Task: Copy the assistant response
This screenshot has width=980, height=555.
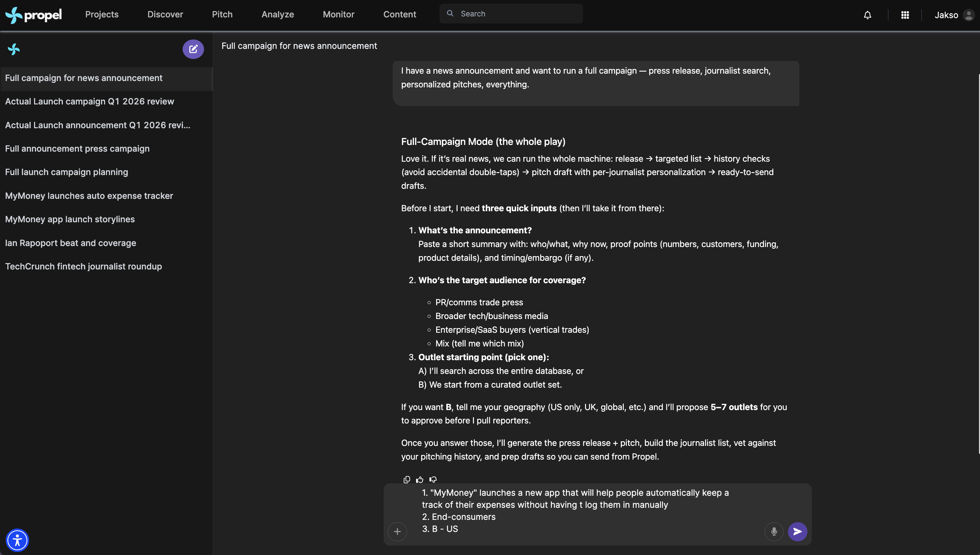Action: tap(407, 480)
